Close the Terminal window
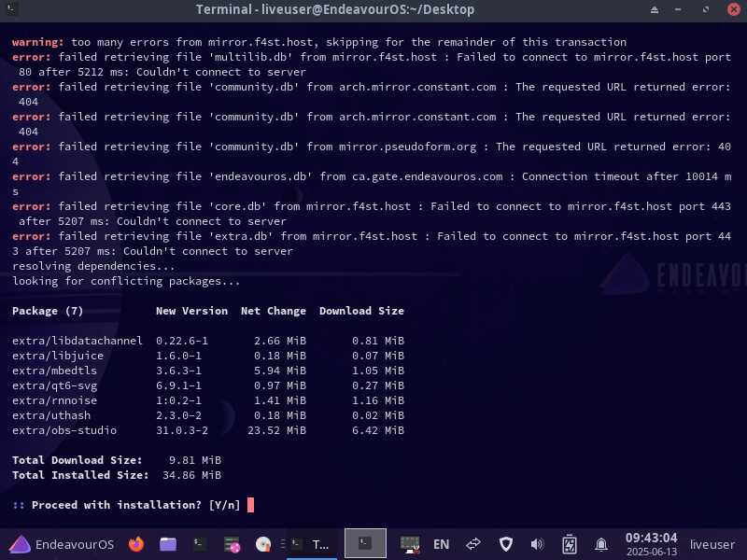 pos(734,9)
